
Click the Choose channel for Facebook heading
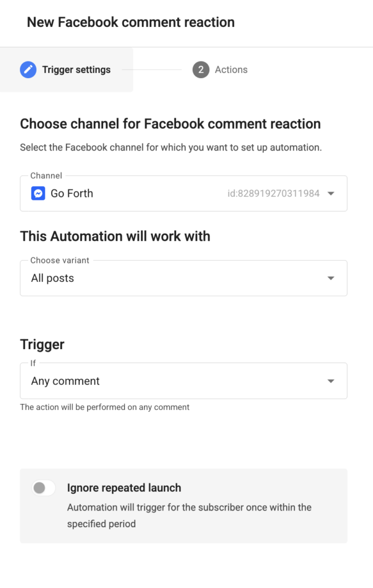[x=170, y=124]
